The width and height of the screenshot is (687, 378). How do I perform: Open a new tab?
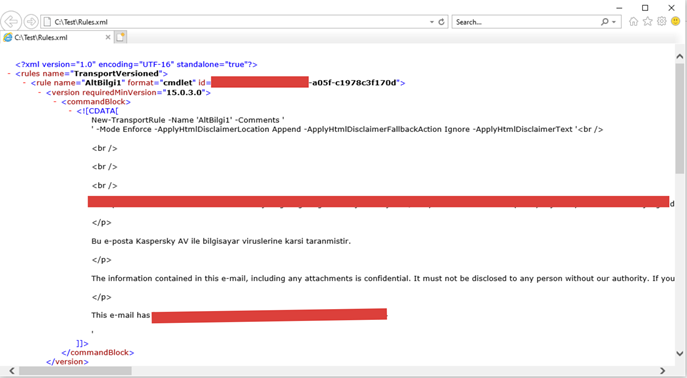click(x=120, y=37)
